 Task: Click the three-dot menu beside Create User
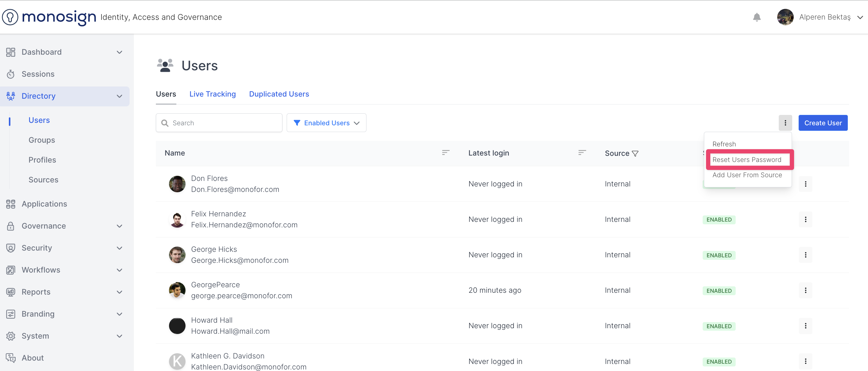[x=785, y=123]
